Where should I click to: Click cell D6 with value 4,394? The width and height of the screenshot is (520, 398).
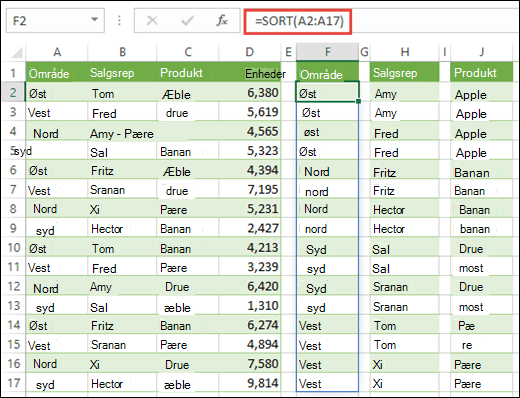[x=250, y=170]
